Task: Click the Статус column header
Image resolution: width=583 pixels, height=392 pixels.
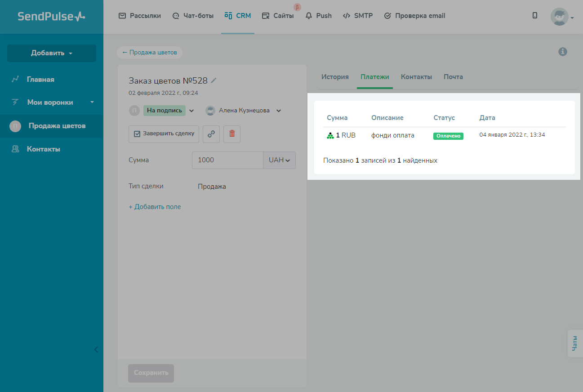Action: 444,118
